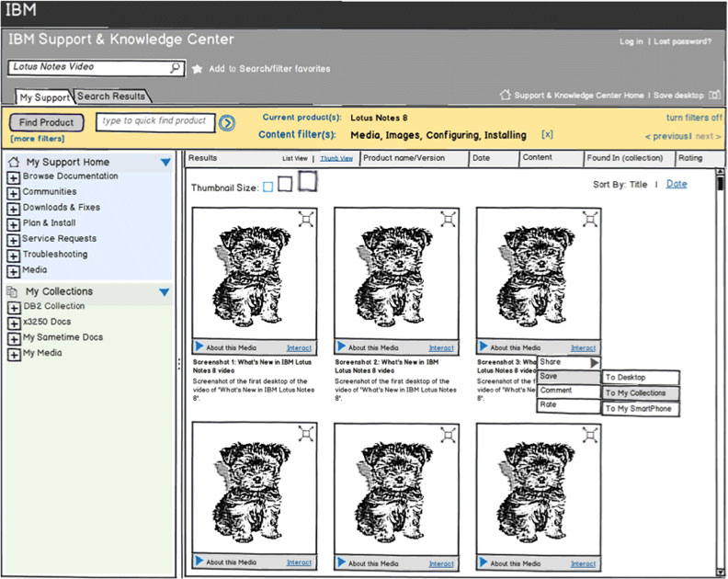Click expand icon on first thumbnail
This screenshot has height=579, width=728.
pyautogui.click(x=306, y=219)
